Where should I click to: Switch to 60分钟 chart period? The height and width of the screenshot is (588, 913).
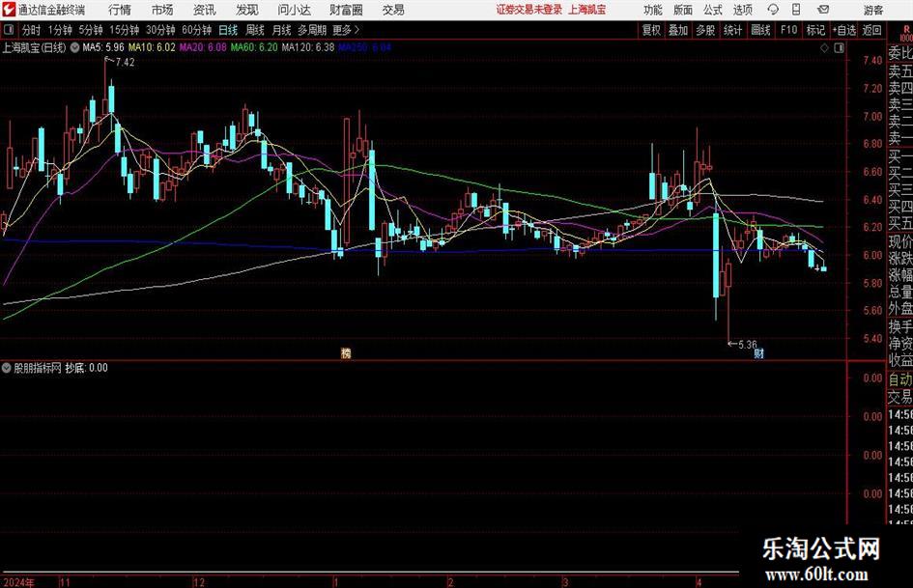(197, 30)
